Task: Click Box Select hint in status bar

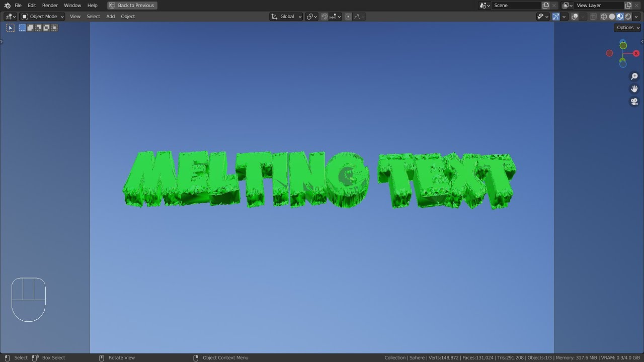Action: pos(54,357)
